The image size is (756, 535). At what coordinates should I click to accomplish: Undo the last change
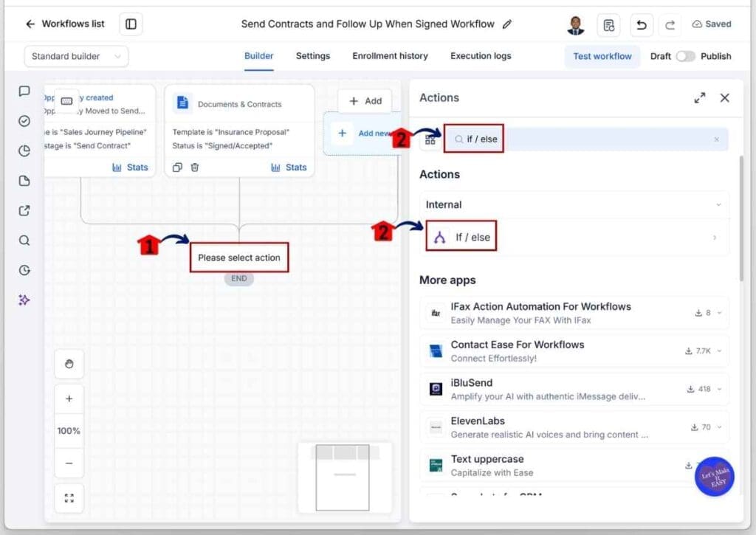coord(642,24)
